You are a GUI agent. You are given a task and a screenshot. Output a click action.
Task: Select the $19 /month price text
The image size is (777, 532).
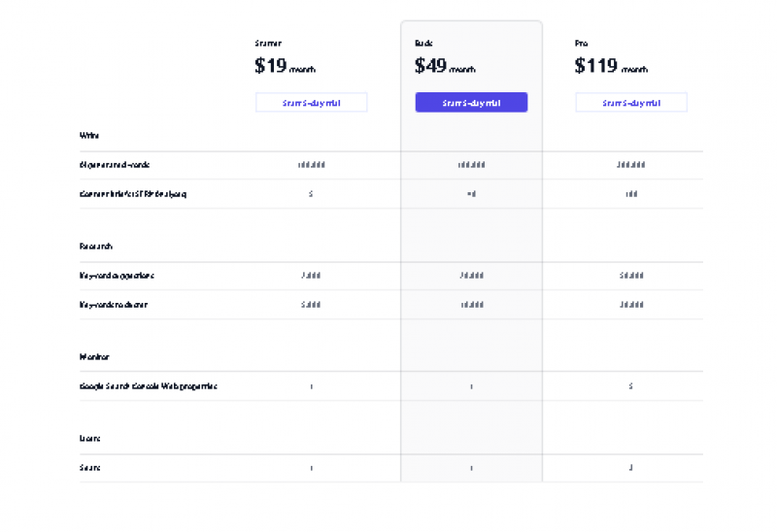[x=285, y=66]
